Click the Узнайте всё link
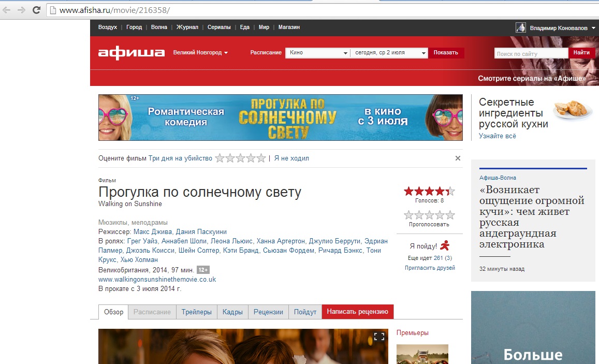 click(x=498, y=136)
